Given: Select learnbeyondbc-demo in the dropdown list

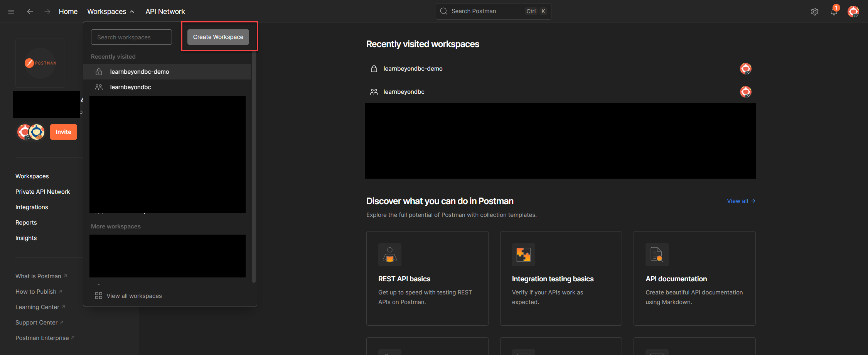Looking at the screenshot, I should click(167, 72).
